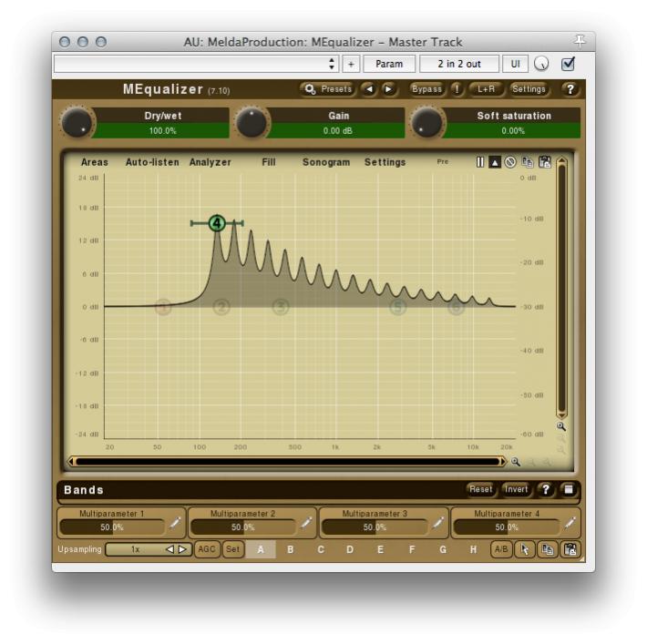The height and width of the screenshot is (644, 647).
Task: Toggle the plugin enable checkbox in host bar
Action: (x=569, y=64)
